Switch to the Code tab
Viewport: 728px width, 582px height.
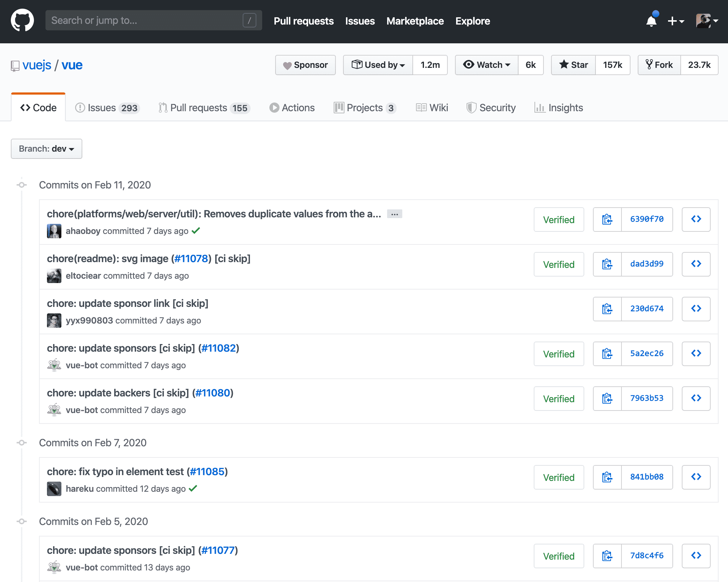tap(38, 108)
